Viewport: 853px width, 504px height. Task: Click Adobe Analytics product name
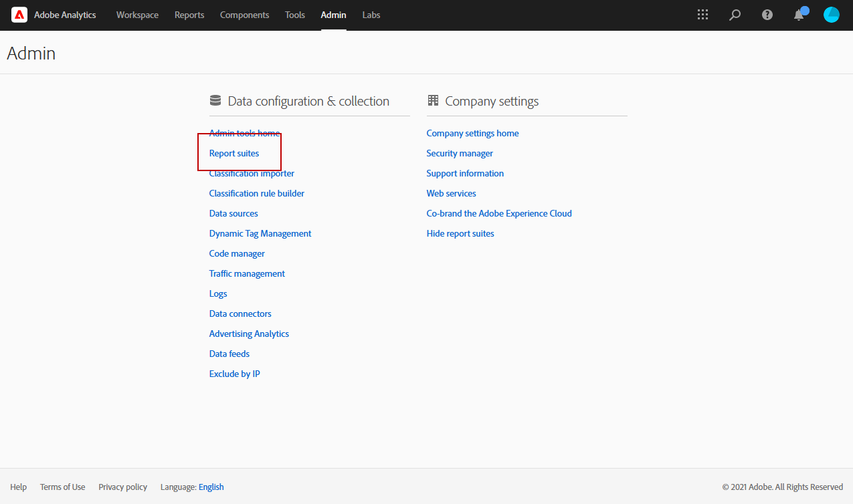pos(65,15)
